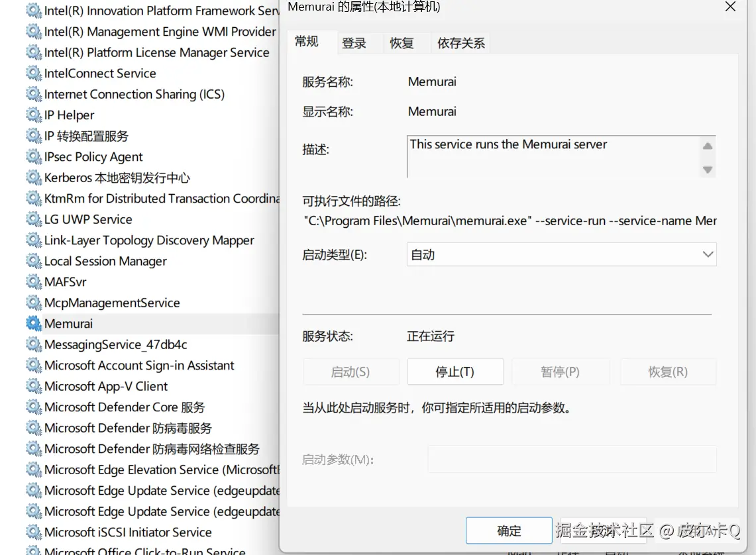Click the 启动参数 input field
This screenshot has width=756, height=555.
pyautogui.click(x=572, y=459)
